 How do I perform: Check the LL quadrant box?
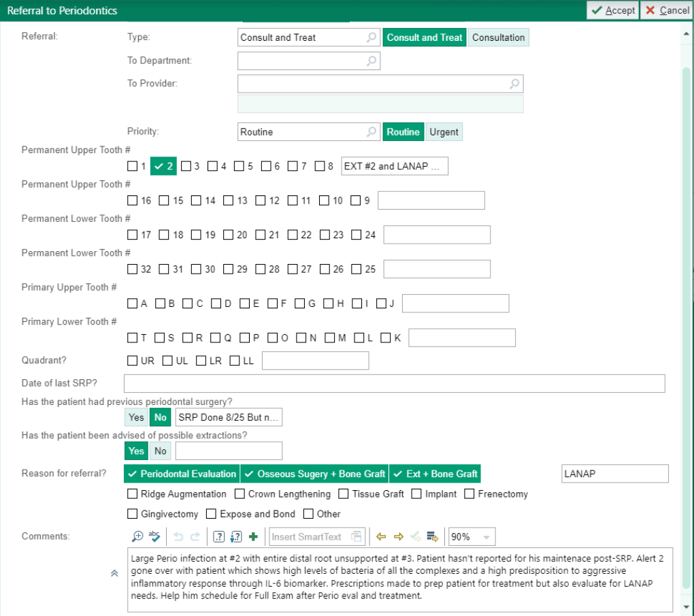235,361
